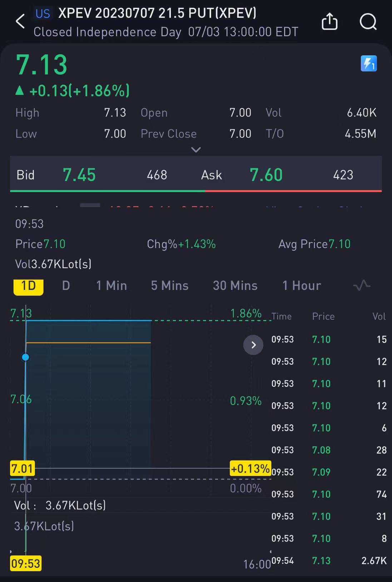Open the share icon
Viewport: 392px width, 582px height.
point(329,21)
